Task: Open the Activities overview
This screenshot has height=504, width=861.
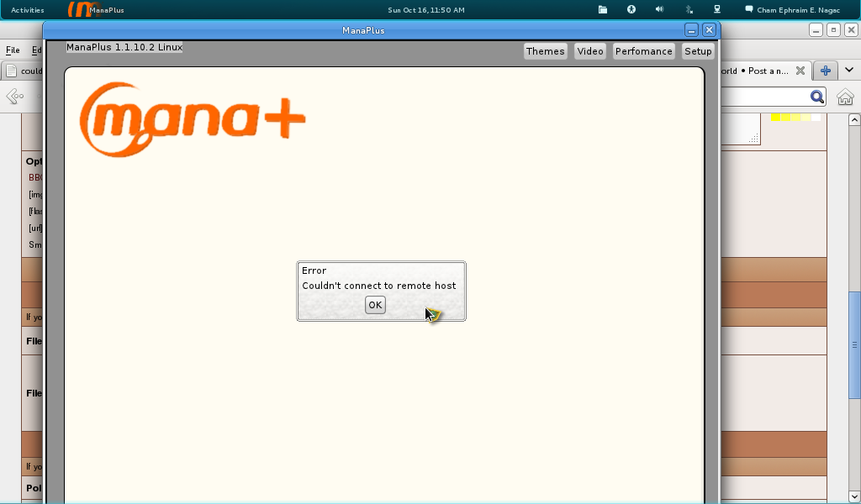Action: point(28,10)
